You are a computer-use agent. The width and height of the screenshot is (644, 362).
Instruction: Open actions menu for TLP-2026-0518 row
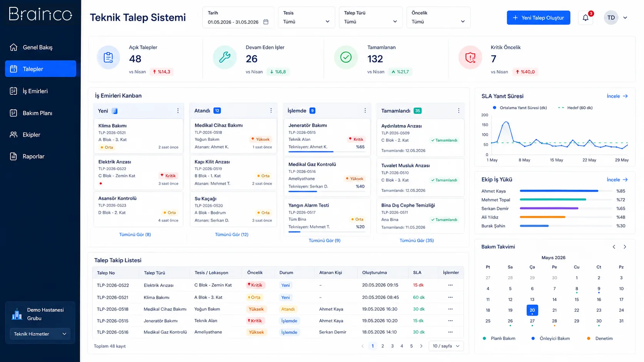450,309
